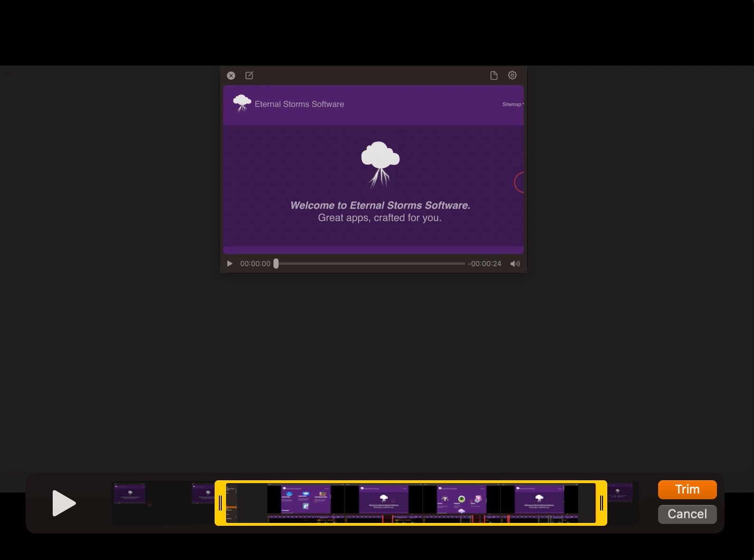
Task: Click the small play icon in video
Action: tap(230, 263)
